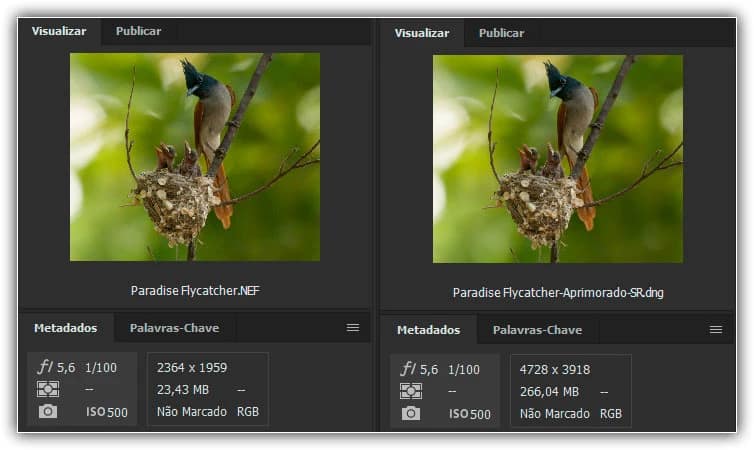Select the left Palavras-Chave tab
Viewport: 754px width, 450px height.
[x=175, y=328]
